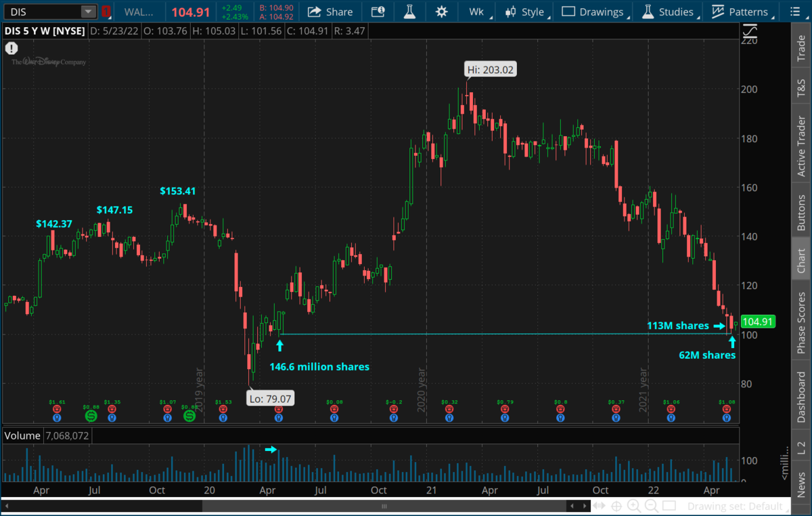Click the '+2.43%' percent change
This screenshot has height=516, width=812.
tap(236, 16)
